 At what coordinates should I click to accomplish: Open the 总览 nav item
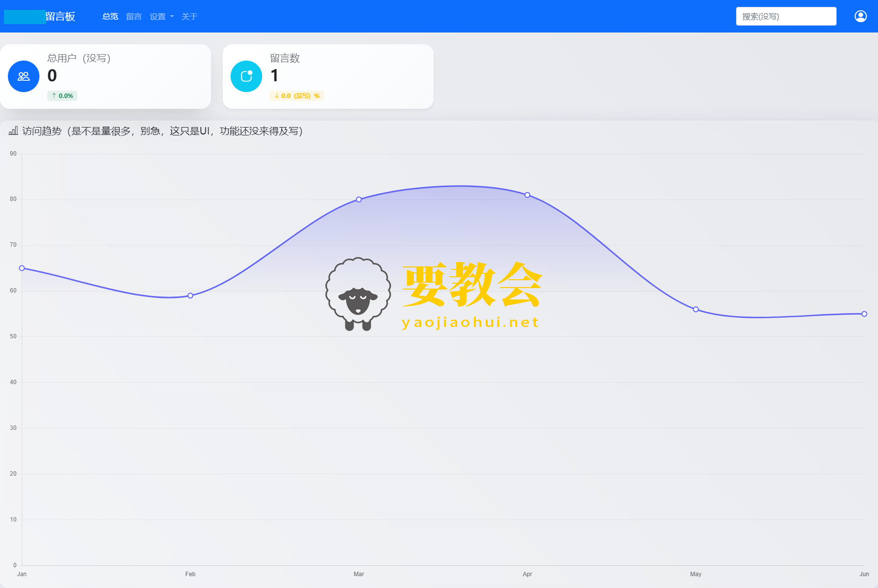[x=110, y=16]
